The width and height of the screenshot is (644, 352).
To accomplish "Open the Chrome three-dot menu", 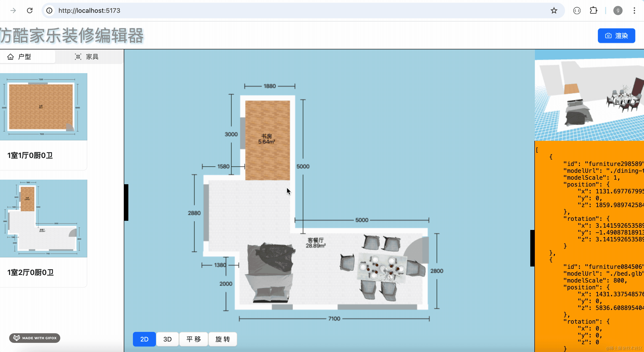I will 634,11.
